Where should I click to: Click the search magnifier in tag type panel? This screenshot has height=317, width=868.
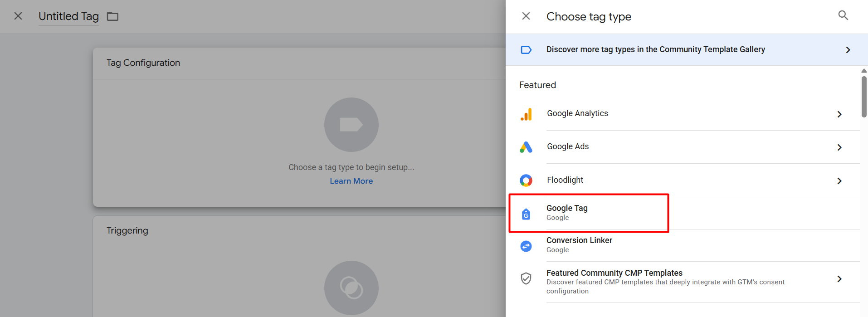(x=843, y=15)
